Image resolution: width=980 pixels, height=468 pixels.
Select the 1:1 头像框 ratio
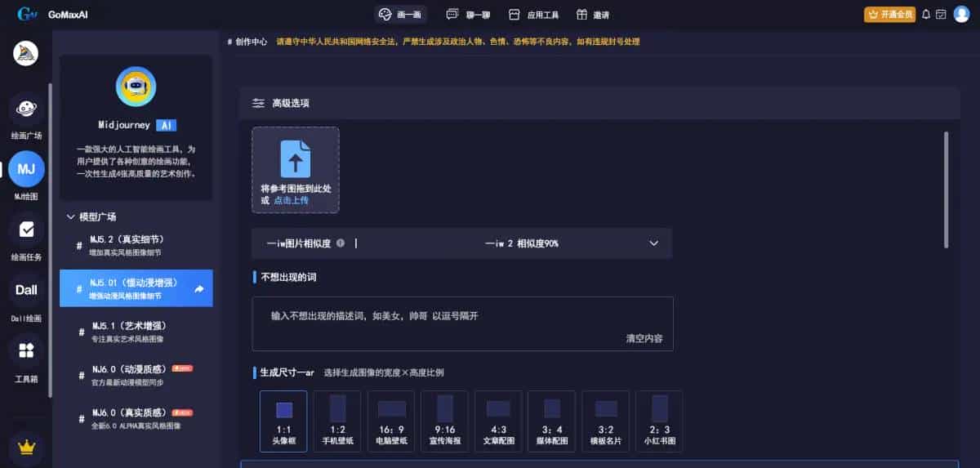pos(283,421)
